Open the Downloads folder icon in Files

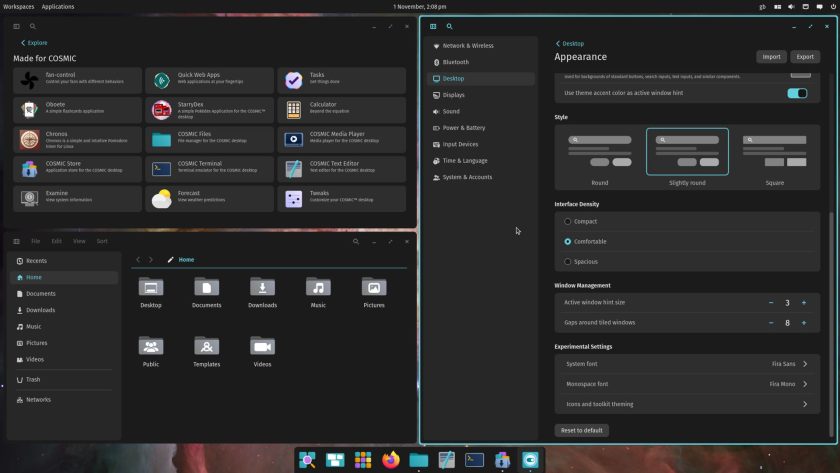click(x=262, y=292)
